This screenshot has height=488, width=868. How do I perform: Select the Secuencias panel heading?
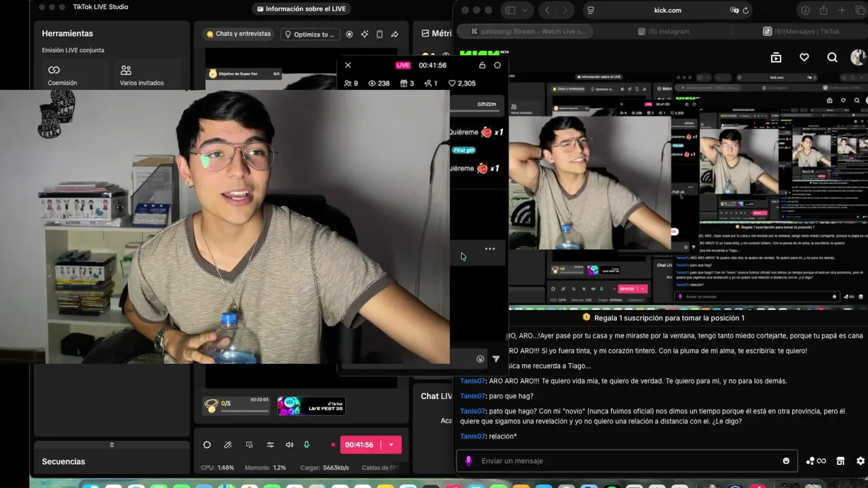point(64,462)
